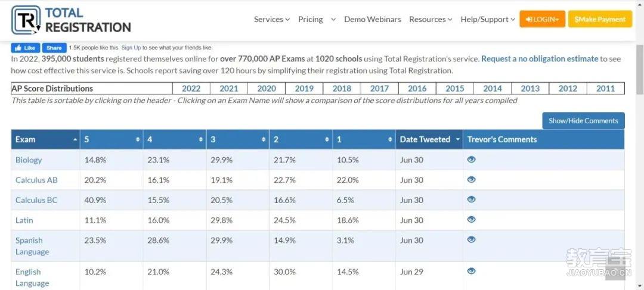Sort table by Date Tweeted column

click(429, 139)
